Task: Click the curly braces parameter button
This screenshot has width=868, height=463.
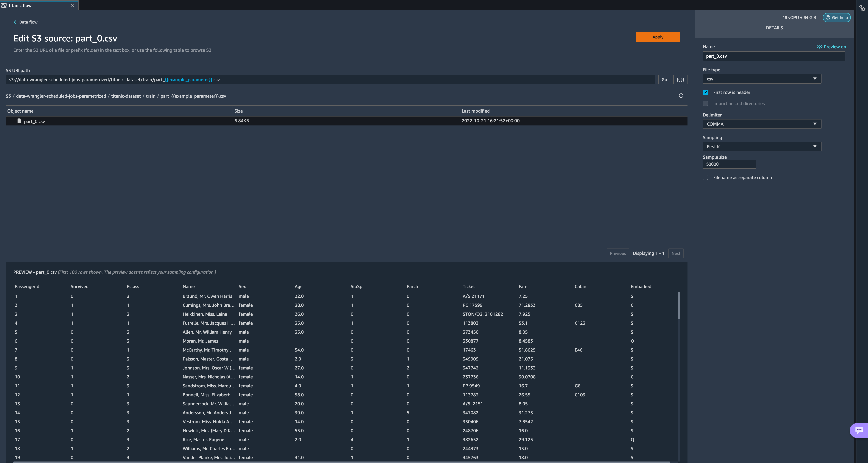Action: click(x=680, y=80)
